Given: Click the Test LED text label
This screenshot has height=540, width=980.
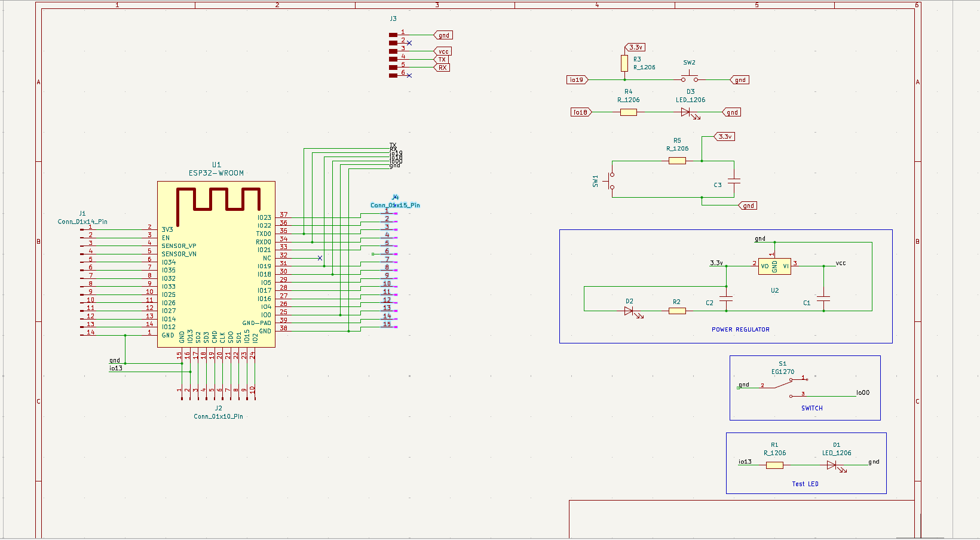Looking at the screenshot, I should (806, 484).
